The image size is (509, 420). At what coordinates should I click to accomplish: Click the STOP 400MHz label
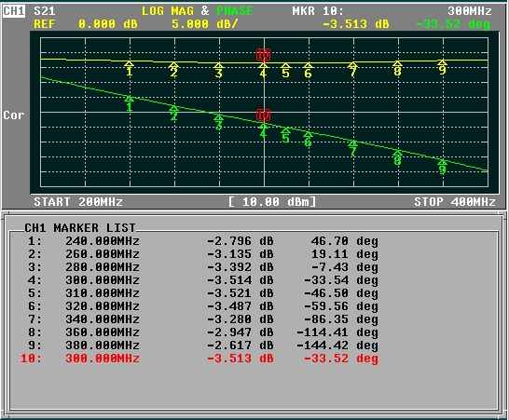(455, 202)
